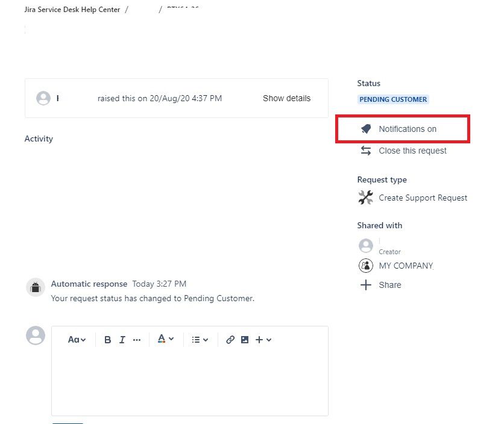Open more formatting ellipsis menu
Screen dimensions: 504x424
(137, 340)
